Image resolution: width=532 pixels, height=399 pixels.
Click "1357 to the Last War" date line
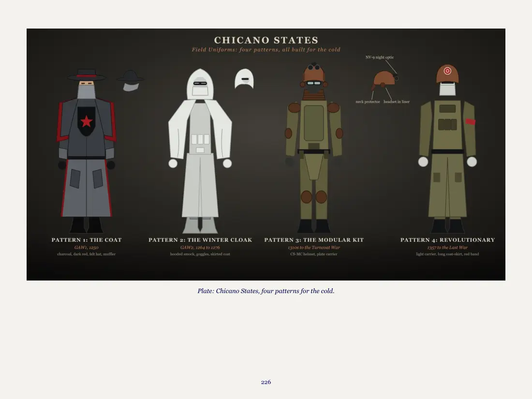pos(447,248)
